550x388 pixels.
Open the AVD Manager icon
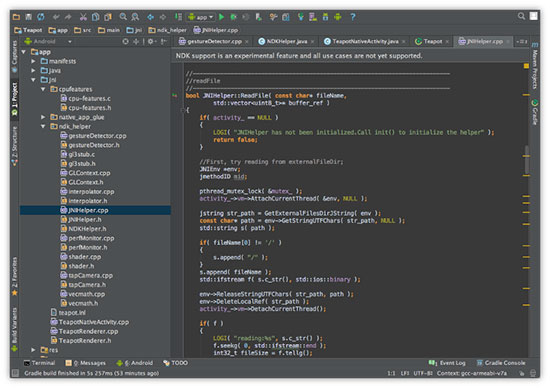313,16
